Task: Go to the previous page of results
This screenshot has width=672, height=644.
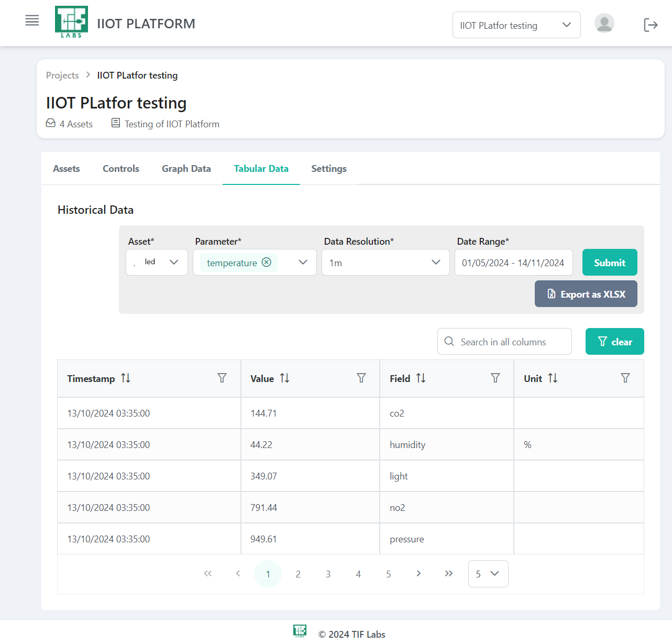Action: [238, 573]
